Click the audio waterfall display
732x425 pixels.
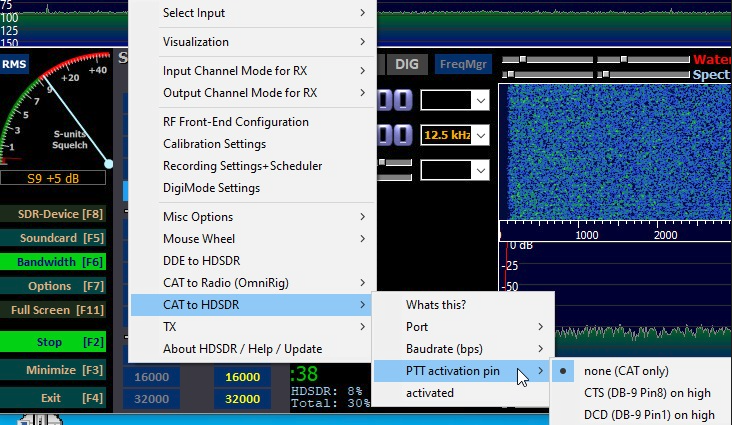615,152
